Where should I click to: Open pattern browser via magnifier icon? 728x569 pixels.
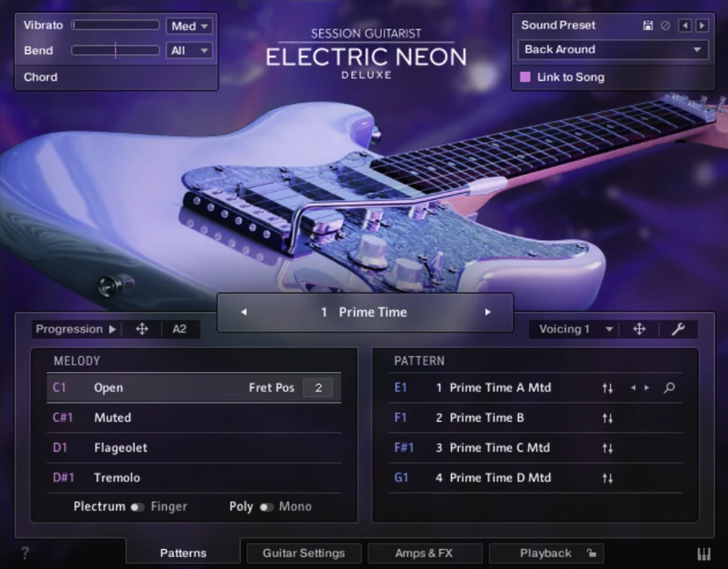point(669,388)
